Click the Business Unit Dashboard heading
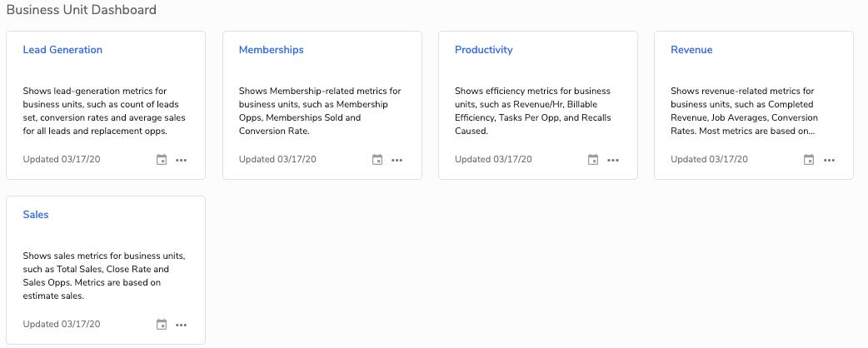The image size is (868, 348). 82,10
